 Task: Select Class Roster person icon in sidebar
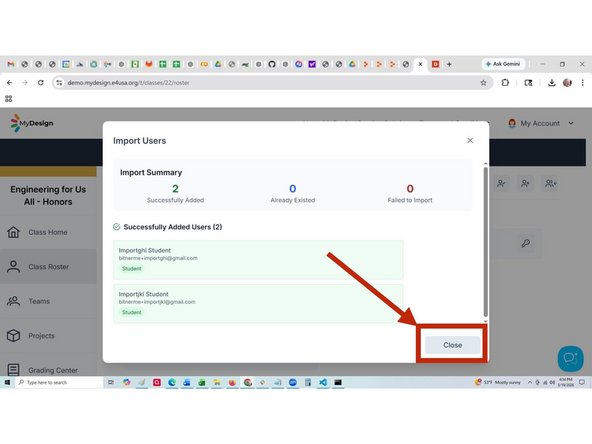click(14, 267)
